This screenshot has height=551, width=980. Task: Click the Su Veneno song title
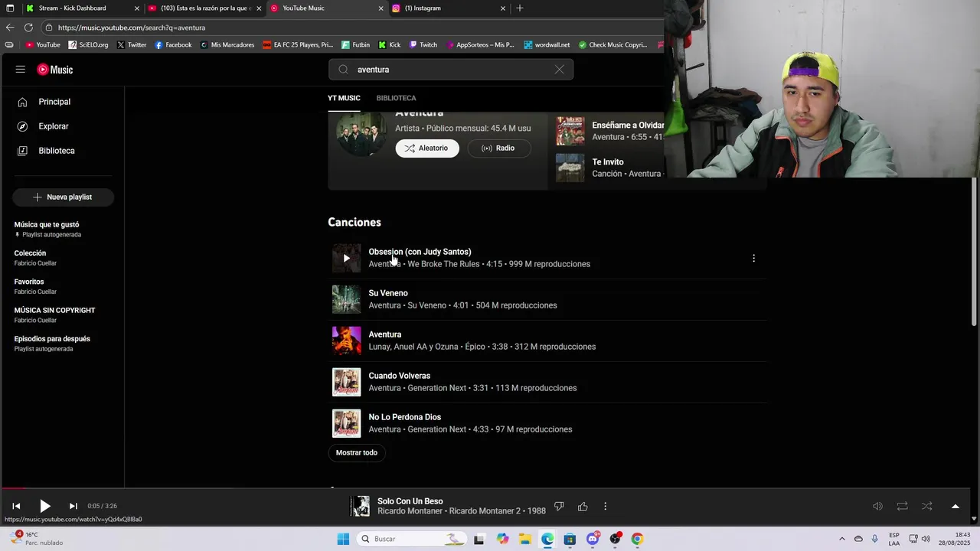tap(388, 293)
